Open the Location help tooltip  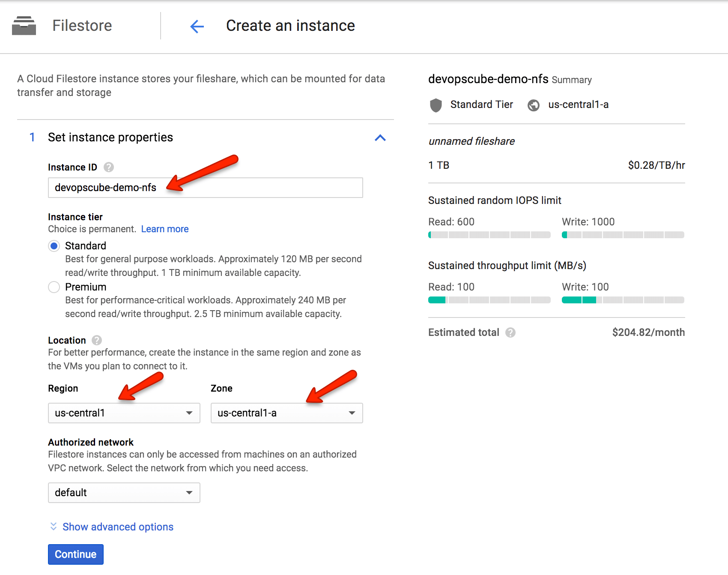point(96,340)
